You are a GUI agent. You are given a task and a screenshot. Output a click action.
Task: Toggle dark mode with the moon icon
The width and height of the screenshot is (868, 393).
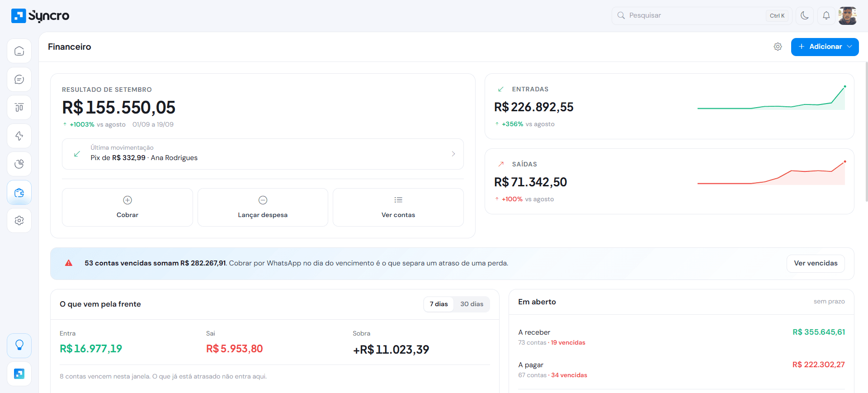(x=805, y=15)
